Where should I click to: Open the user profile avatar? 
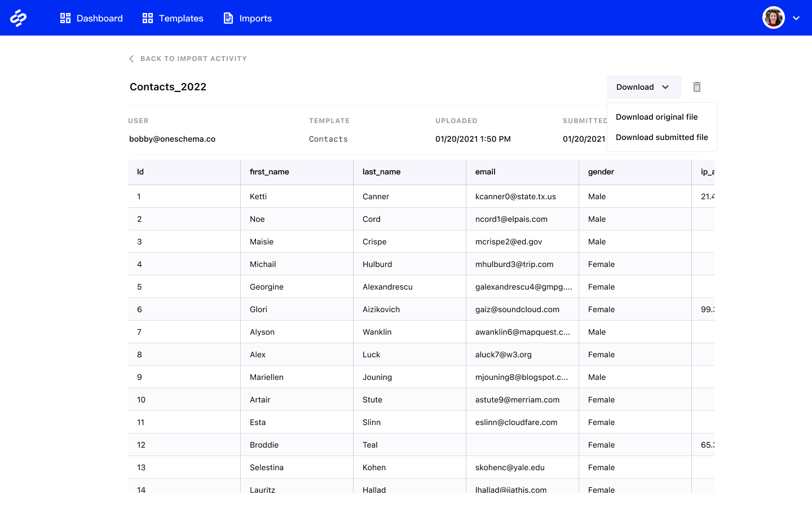(x=773, y=17)
